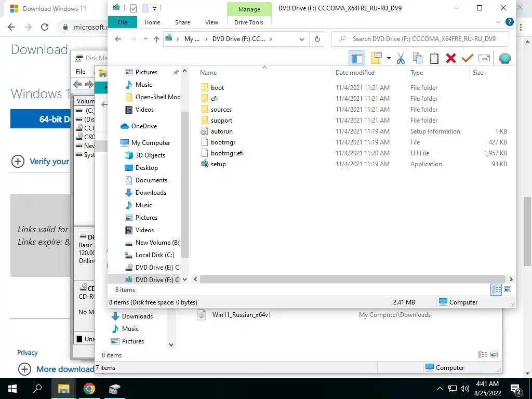Click the navigation pane scroll-down arrow

(x=184, y=280)
